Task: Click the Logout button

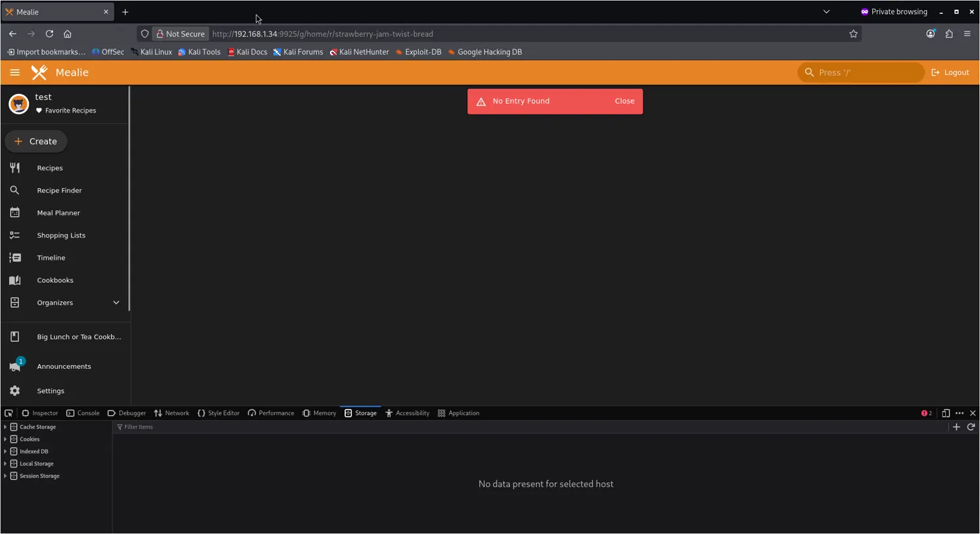Action: click(x=950, y=72)
